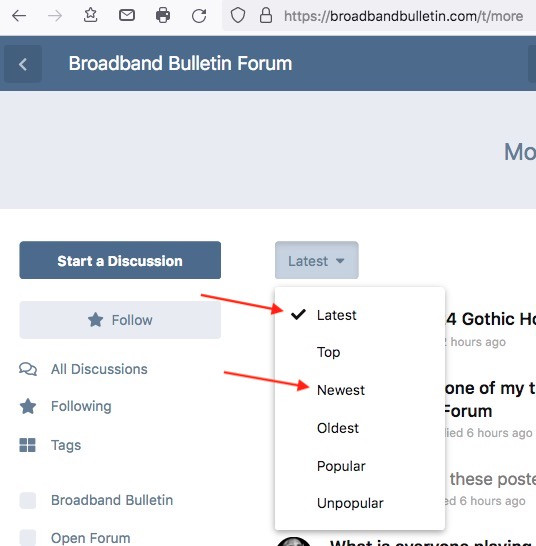The image size is (536, 546).
Task: Open the Latest sort dropdown
Action: (317, 260)
